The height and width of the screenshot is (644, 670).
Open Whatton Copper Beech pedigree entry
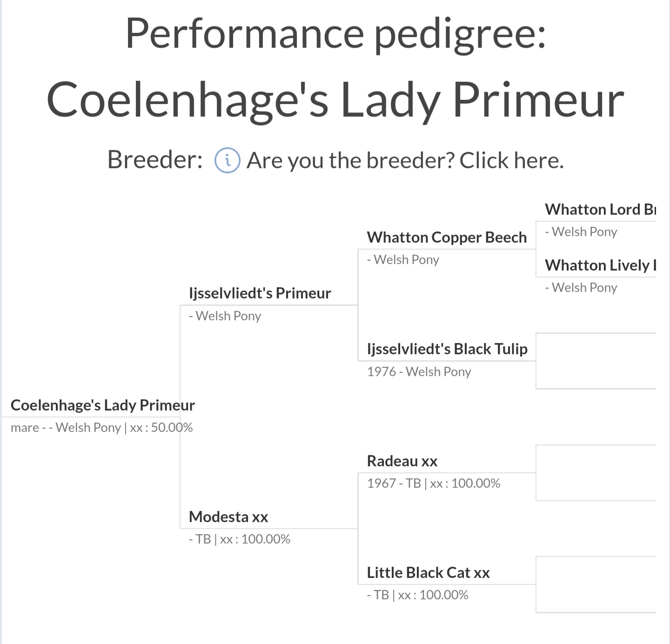pos(447,238)
